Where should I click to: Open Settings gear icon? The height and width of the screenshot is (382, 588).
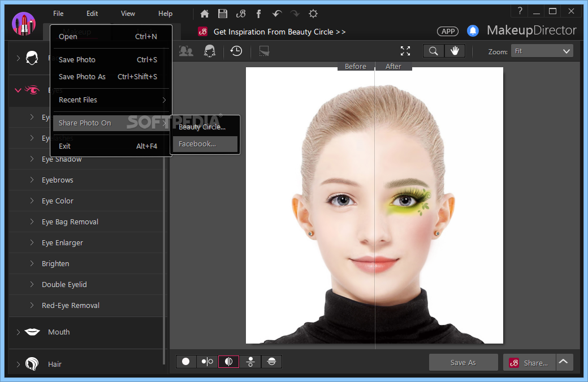(313, 14)
